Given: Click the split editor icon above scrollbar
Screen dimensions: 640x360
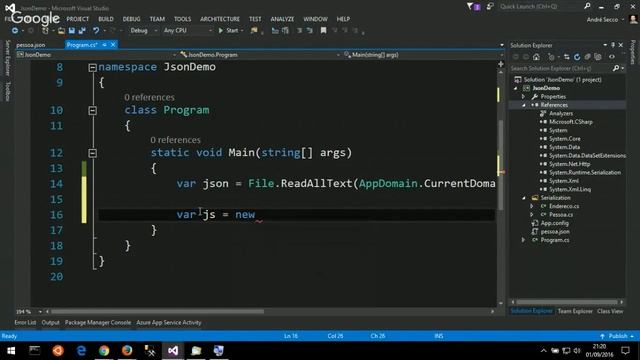Looking at the screenshot, I should [501, 64].
